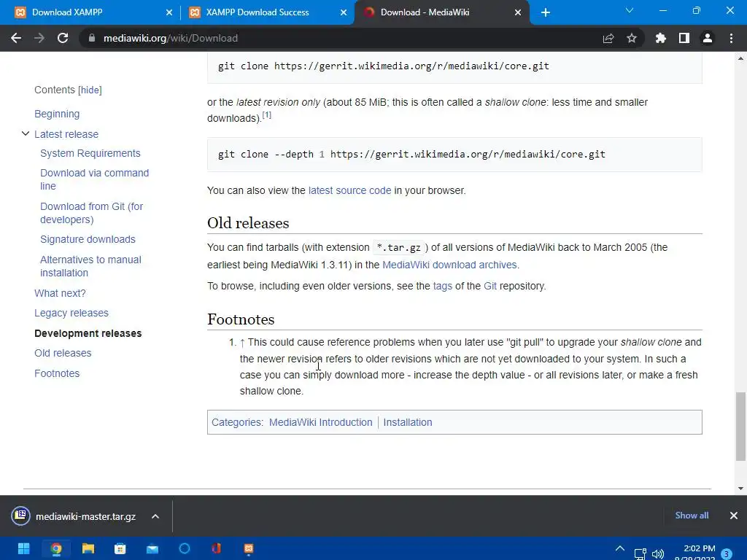
Task: Open downloaded mediawiki-master.tar.gz file
Action: [74, 516]
